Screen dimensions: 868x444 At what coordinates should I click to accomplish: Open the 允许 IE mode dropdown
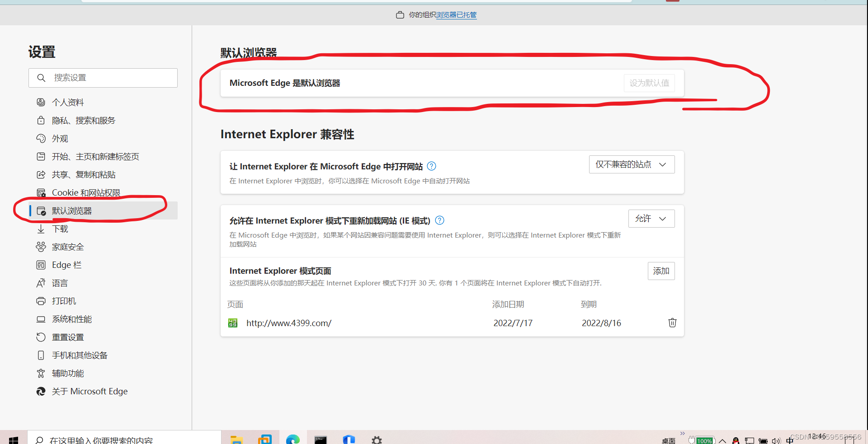click(651, 219)
